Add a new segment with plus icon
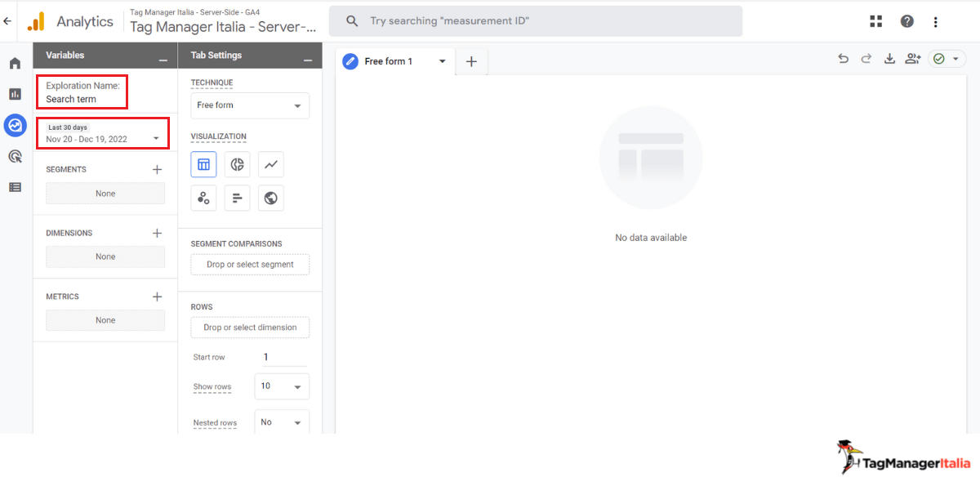The height and width of the screenshot is (482, 980). (x=158, y=170)
